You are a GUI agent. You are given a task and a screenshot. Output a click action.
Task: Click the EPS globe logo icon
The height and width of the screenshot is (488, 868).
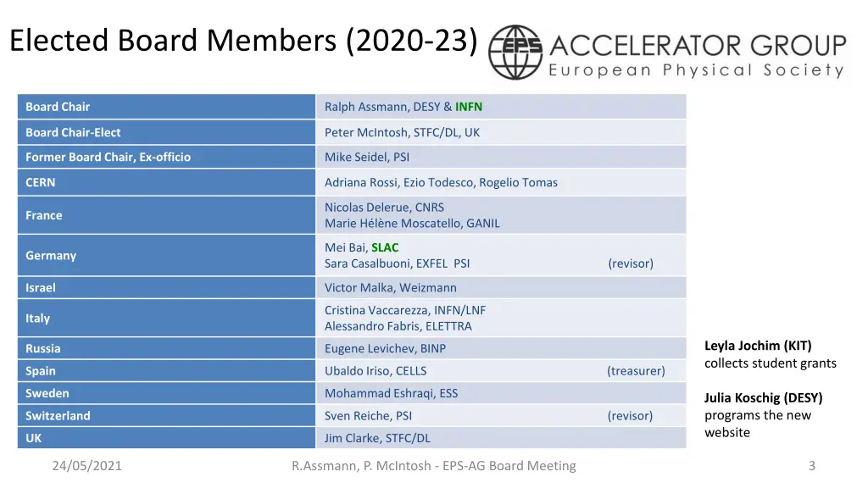coord(515,52)
